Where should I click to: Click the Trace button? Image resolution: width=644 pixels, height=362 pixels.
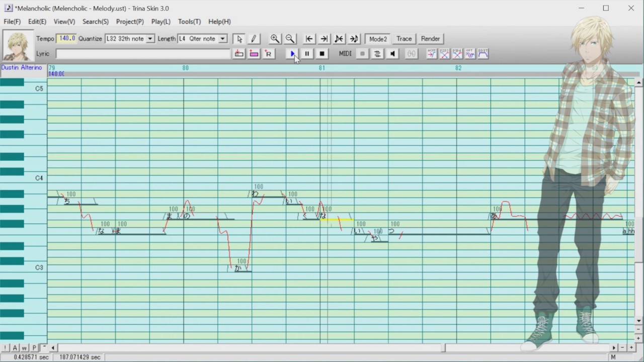tap(404, 39)
